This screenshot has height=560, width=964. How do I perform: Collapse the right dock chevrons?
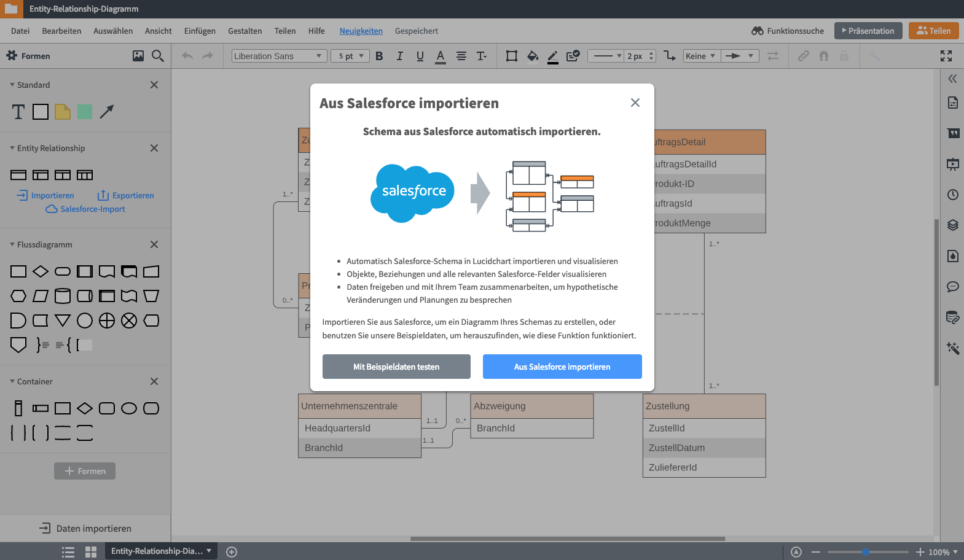pyautogui.click(x=952, y=79)
